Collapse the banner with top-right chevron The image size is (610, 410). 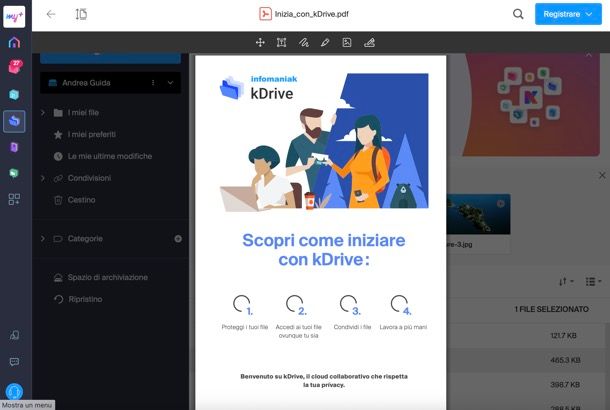click(x=589, y=56)
